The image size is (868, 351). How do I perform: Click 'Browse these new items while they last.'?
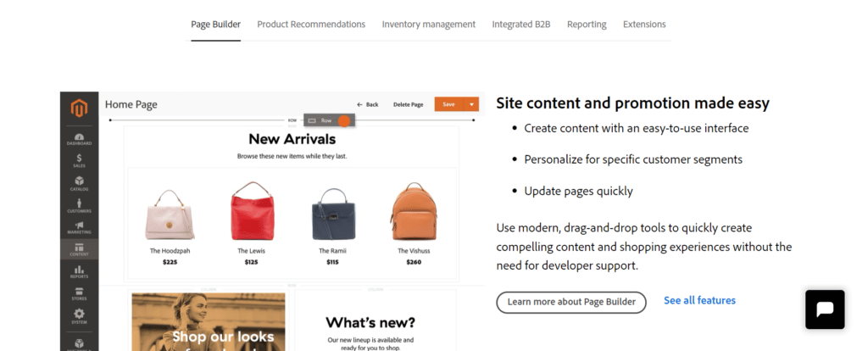[292, 157]
